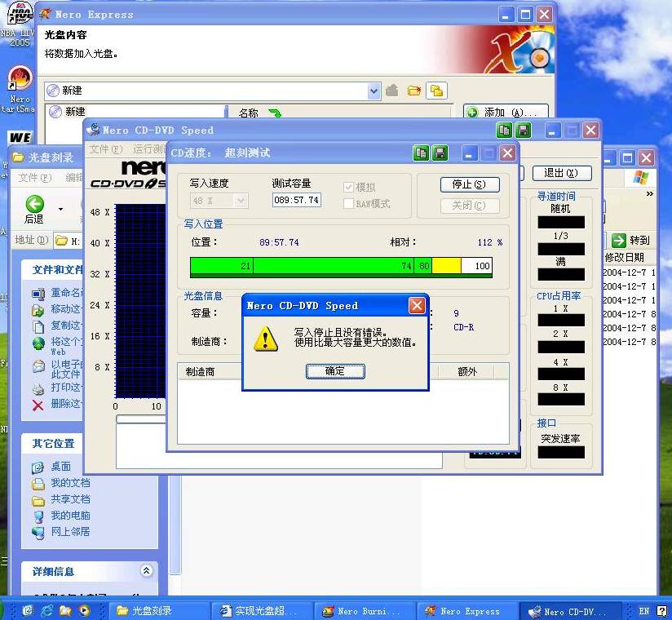Stop the overburn test with 停止(S)
This screenshot has height=620, width=672.
(x=470, y=184)
